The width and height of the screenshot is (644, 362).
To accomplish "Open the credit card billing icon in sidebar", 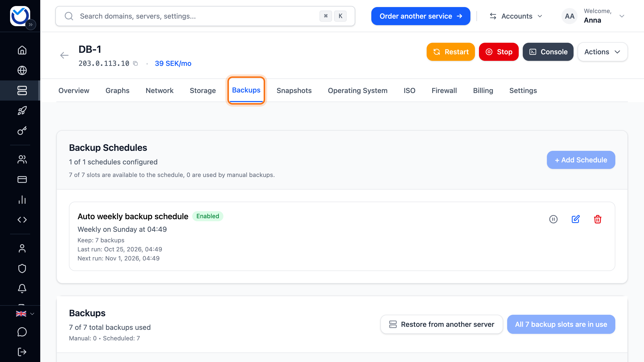I will click(22, 179).
